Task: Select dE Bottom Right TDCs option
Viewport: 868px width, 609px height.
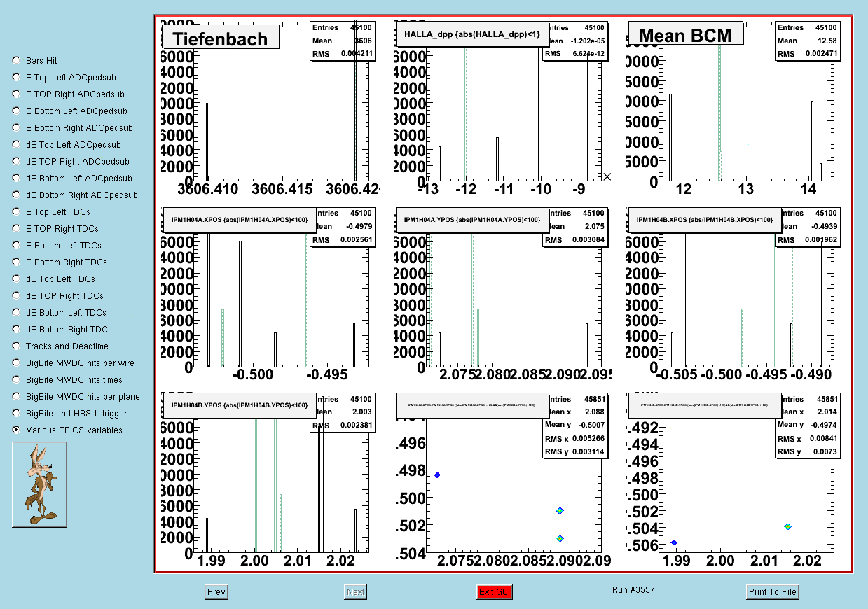Action: pyautogui.click(x=16, y=330)
